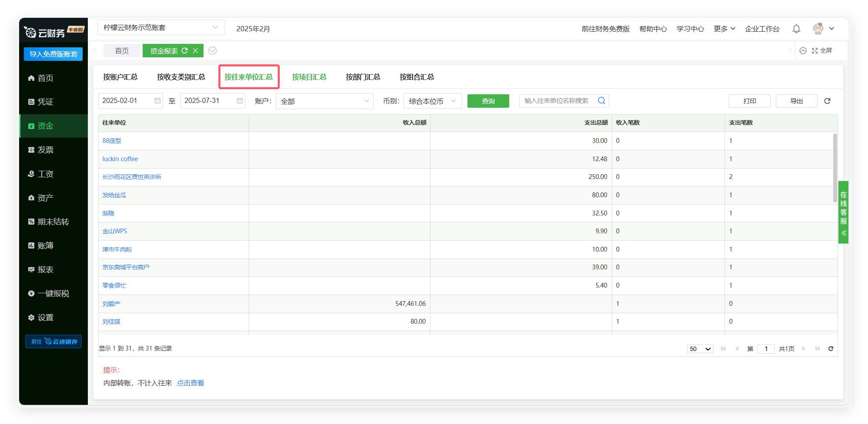Screen dimensions: 868x424
Task: Open 发票 in the left sidebar
Action: coord(45,150)
